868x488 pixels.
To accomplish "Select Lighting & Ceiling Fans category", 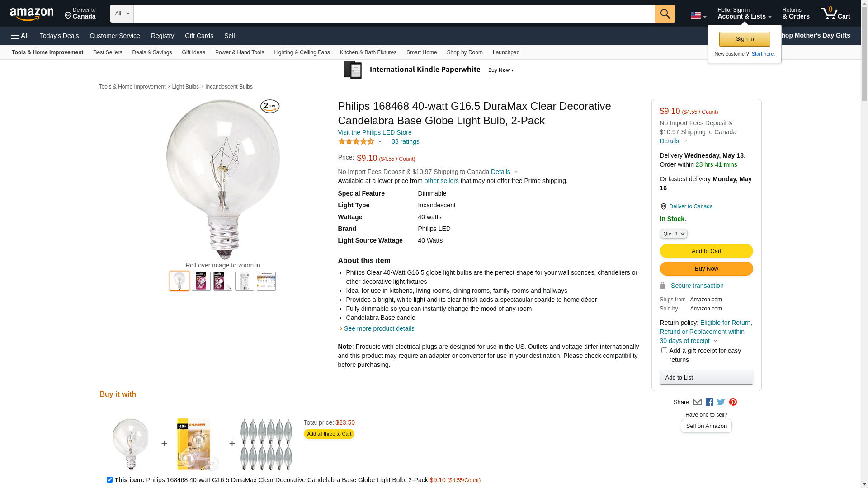I will [302, 52].
